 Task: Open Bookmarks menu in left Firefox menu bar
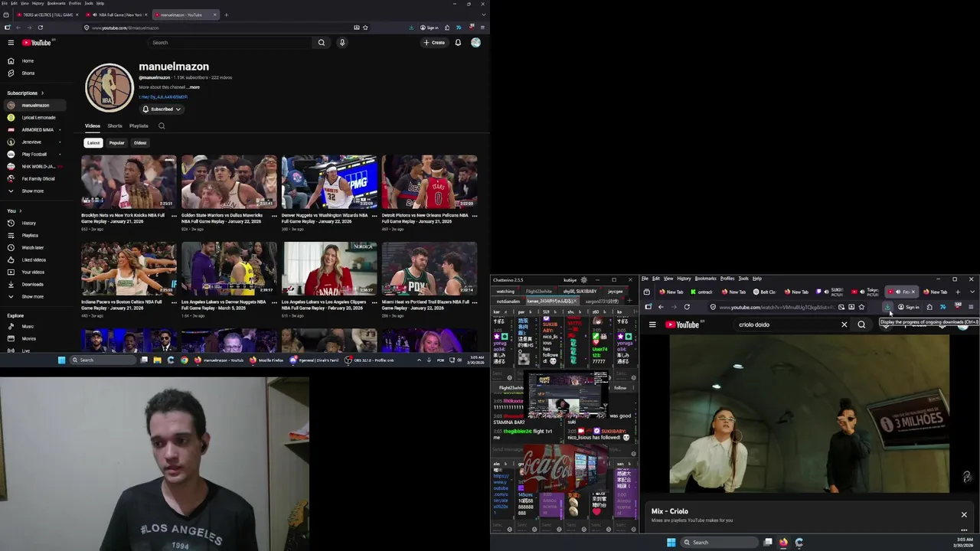[x=57, y=3]
